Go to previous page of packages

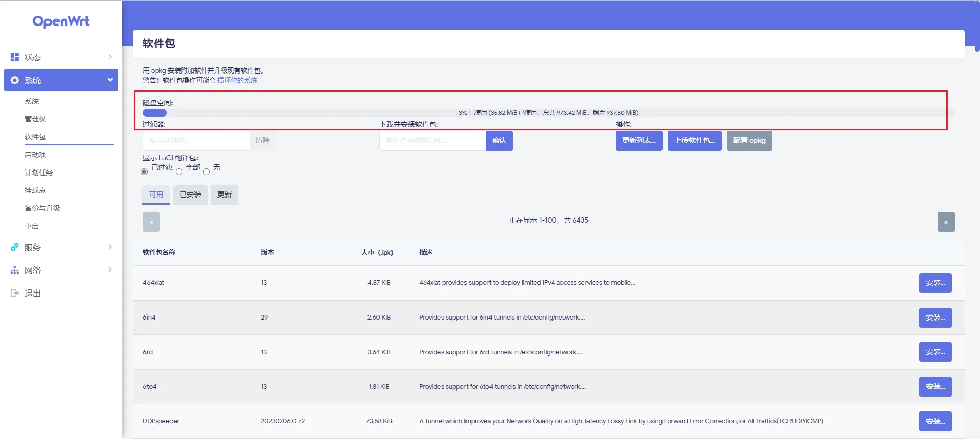[x=151, y=222]
